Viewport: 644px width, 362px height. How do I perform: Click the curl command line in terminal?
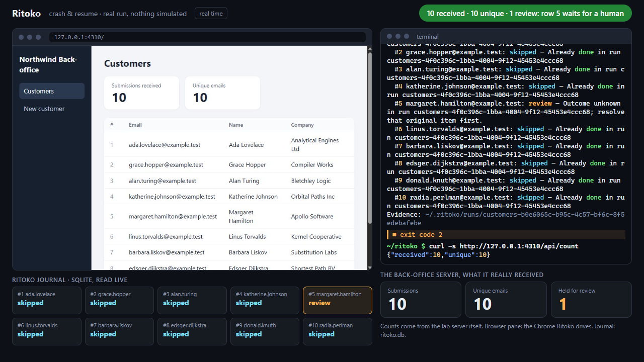click(482, 246)
